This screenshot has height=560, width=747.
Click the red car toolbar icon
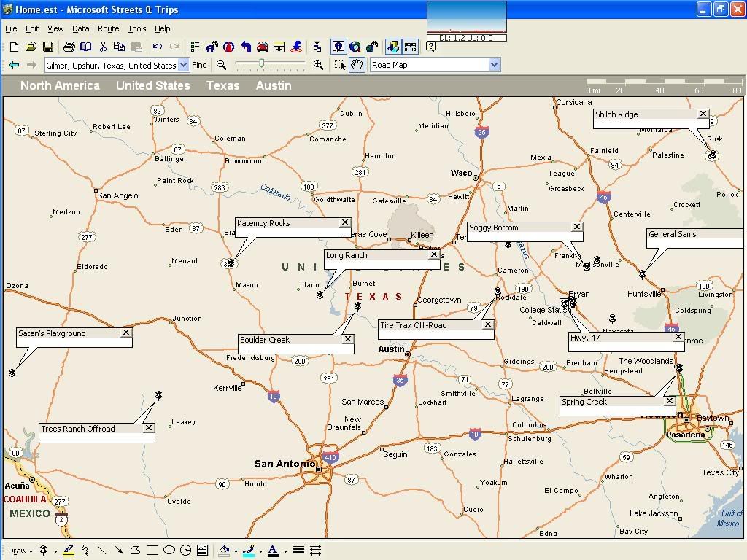pyautogui.click(x=263, y=47)
